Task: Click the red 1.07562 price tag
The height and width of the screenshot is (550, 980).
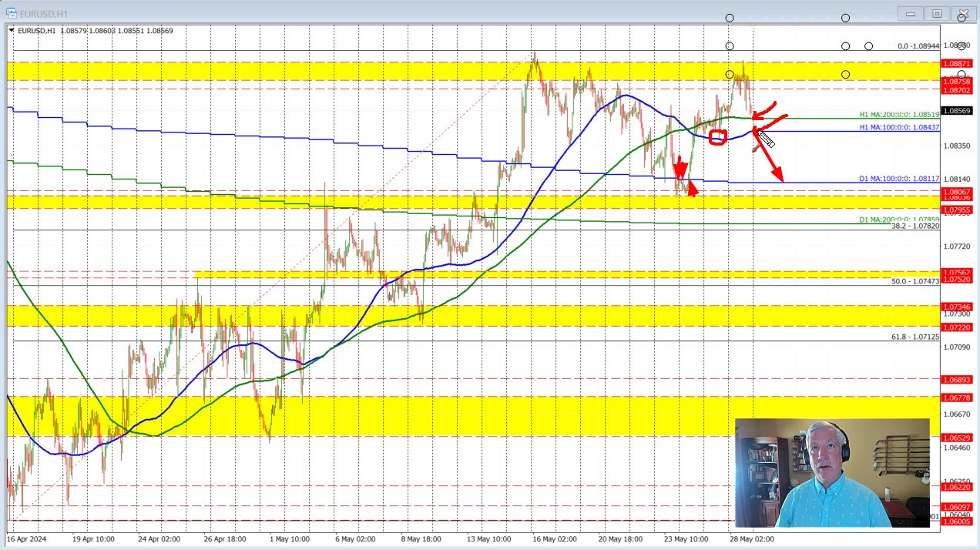Action: pyautogui.click(x=957, y=272)
